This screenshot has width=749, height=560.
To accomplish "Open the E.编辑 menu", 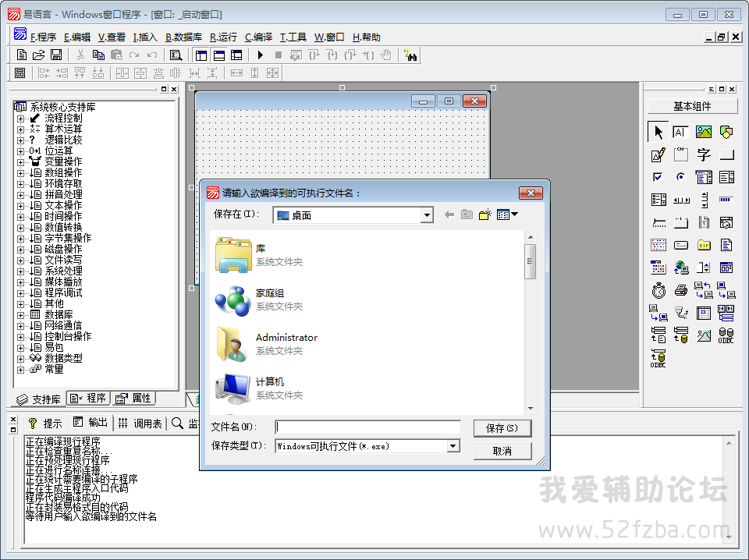I will (77, 37).
